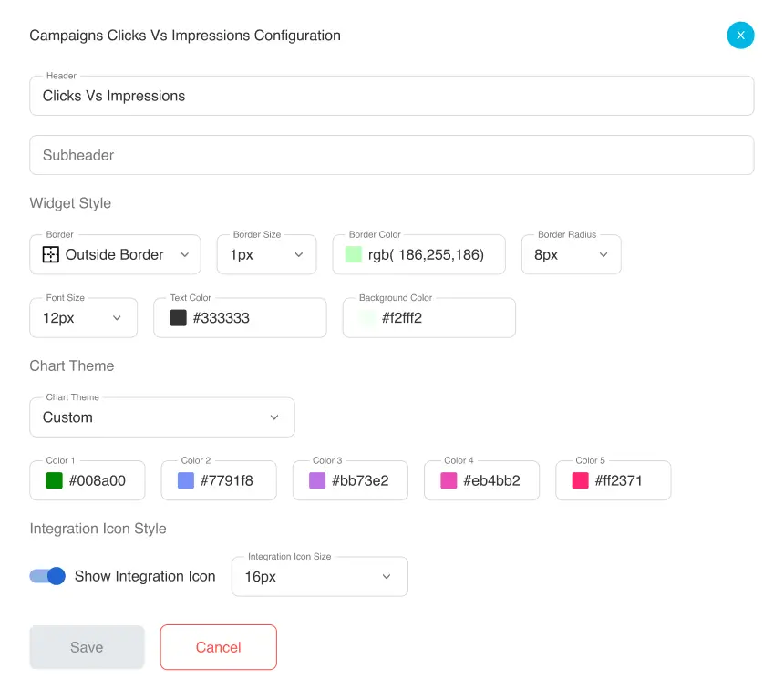The image size is (784, 700).
Task: Change Color 1 green swatch
Action: point(54,480)
